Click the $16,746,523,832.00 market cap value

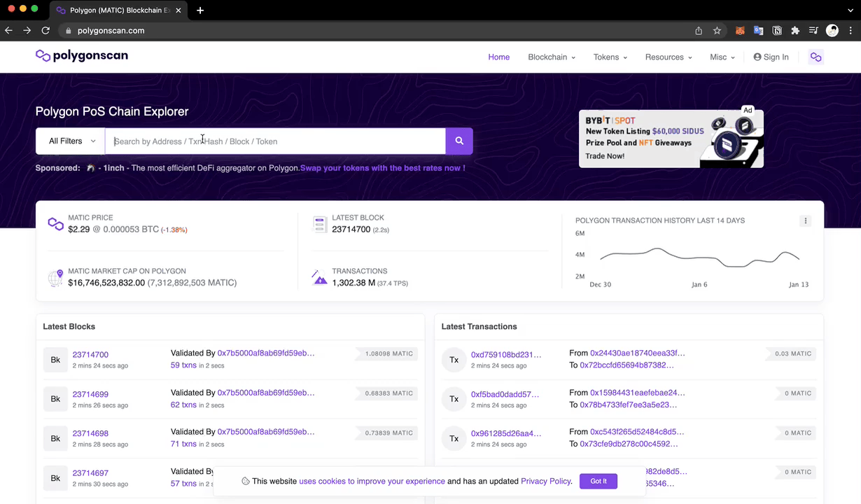(106, 283)
